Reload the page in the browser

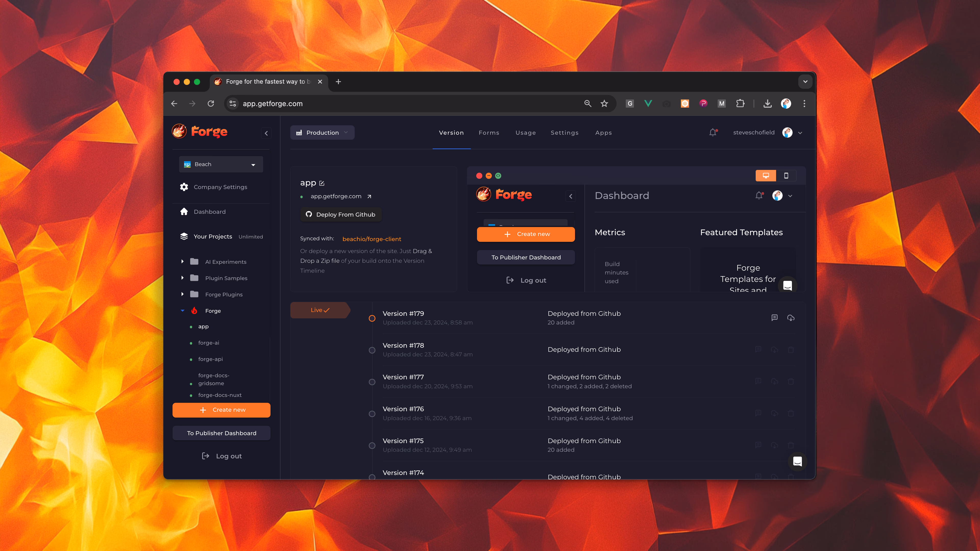(x=211, y=103)
